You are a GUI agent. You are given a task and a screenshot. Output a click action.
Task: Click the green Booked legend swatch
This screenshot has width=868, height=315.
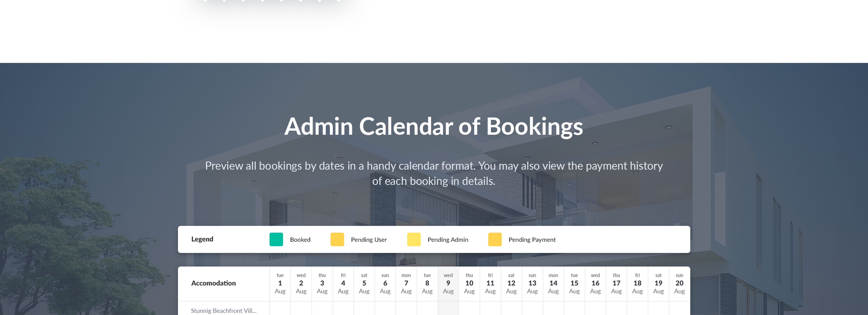(276, 239)
